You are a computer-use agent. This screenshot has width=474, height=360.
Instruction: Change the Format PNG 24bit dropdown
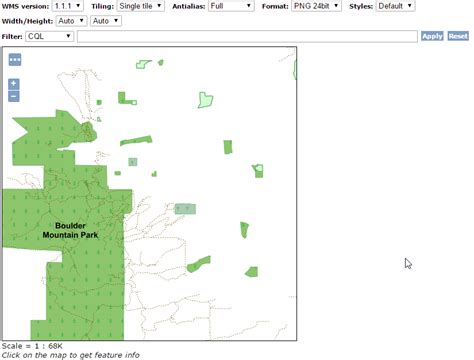[316, 6]
